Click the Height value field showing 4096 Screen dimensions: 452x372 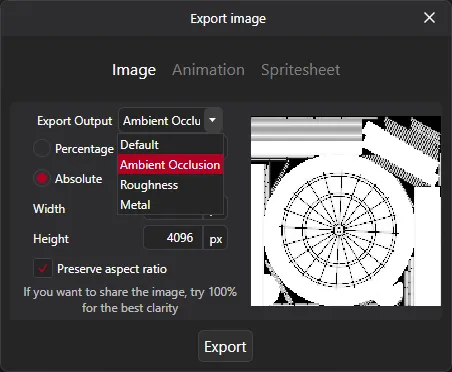pyautogui.click(x=173, y=238)
